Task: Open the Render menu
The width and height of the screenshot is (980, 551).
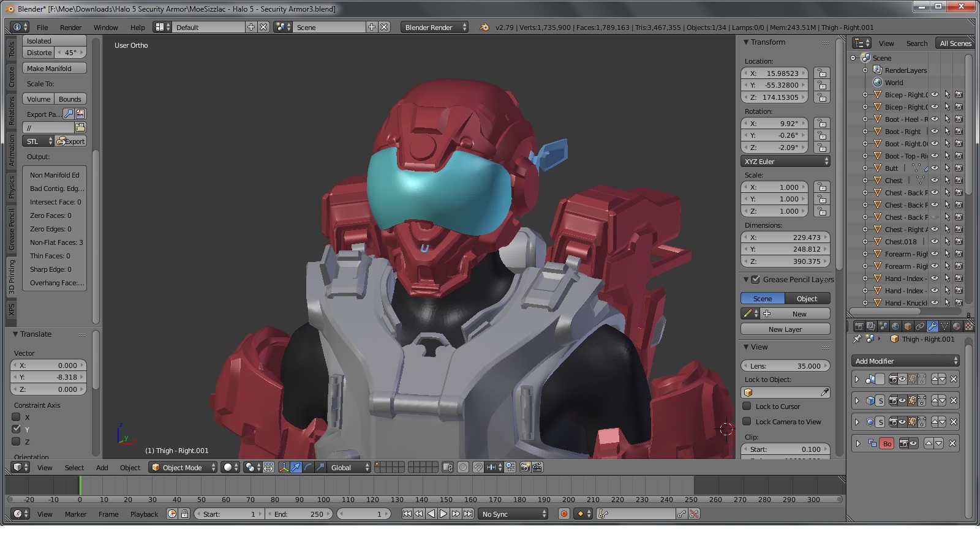Action: pos(70,28)
